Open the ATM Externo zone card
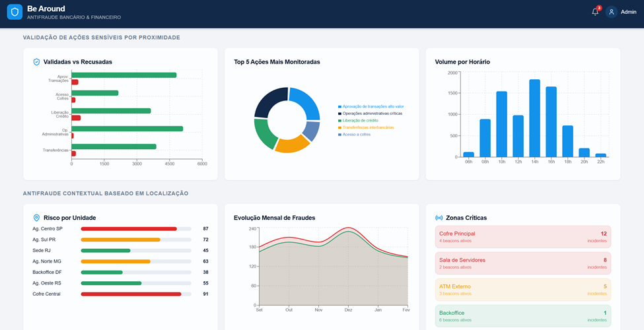The height and width of the screenshot is (330, 644). 523,289
